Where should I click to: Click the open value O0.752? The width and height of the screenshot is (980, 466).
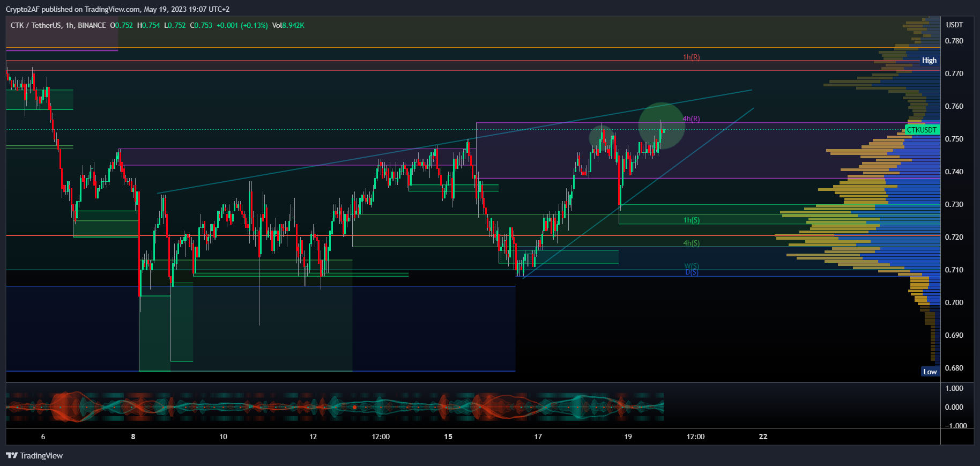(121, 25)
